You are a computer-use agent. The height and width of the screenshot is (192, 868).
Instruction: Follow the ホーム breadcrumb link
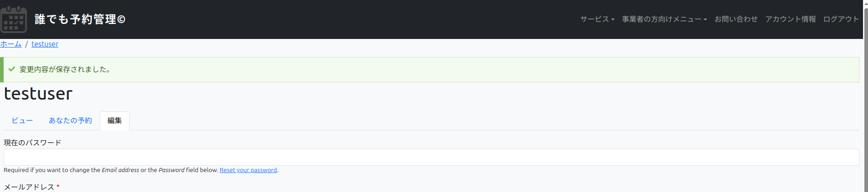[11, 44]
